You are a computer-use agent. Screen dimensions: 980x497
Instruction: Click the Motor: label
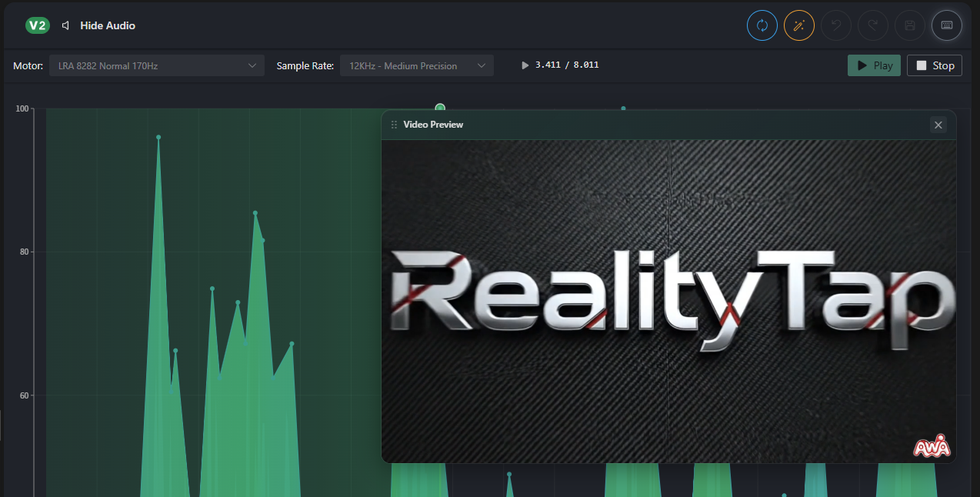[28, 65]
